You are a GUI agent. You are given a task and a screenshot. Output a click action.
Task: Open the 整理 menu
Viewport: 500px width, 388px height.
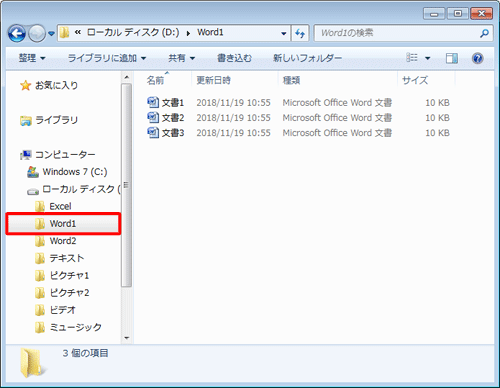coord(32,58)
